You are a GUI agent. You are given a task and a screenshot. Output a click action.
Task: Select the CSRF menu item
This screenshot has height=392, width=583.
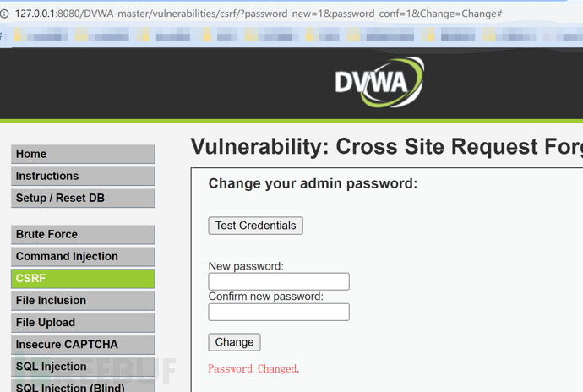coord(83,278)
